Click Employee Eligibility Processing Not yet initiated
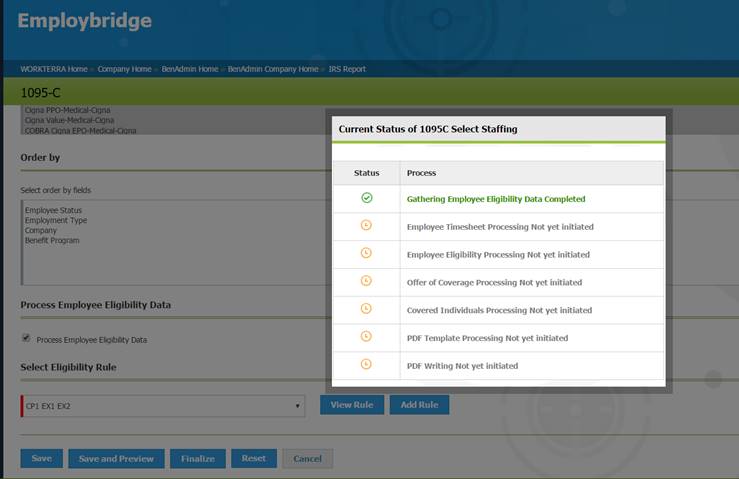This screenshot has height=479, width=739. tap(498, 255)
